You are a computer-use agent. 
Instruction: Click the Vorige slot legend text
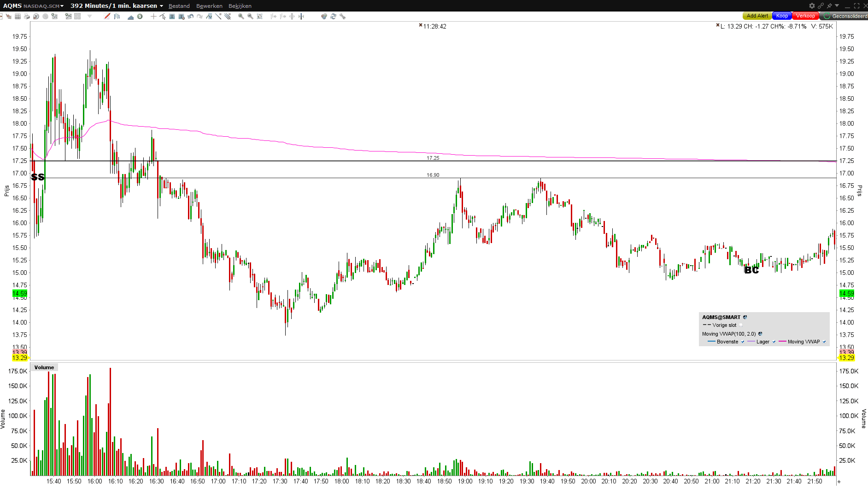click(725, 325)
